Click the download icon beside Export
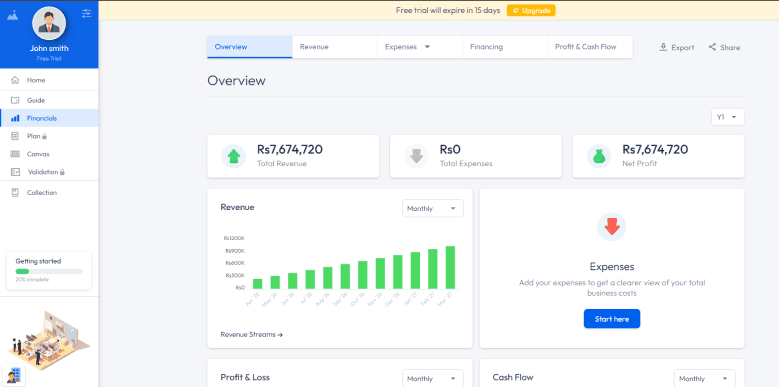779x387 pixels. pos(663,47)
